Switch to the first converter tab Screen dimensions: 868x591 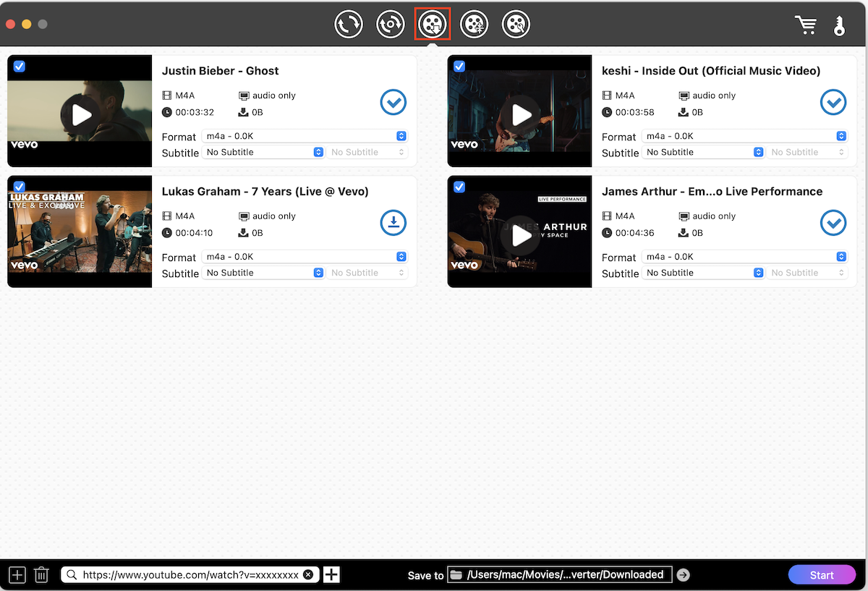pos(349,25)
